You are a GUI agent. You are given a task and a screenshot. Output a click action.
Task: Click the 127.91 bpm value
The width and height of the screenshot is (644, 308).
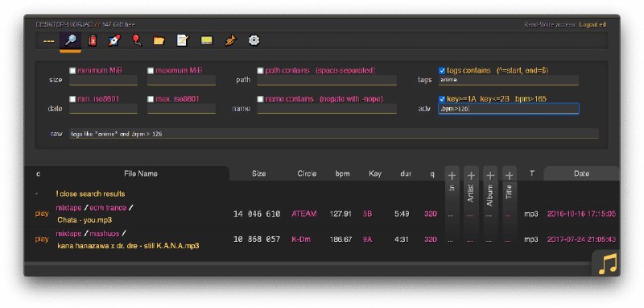341,214
